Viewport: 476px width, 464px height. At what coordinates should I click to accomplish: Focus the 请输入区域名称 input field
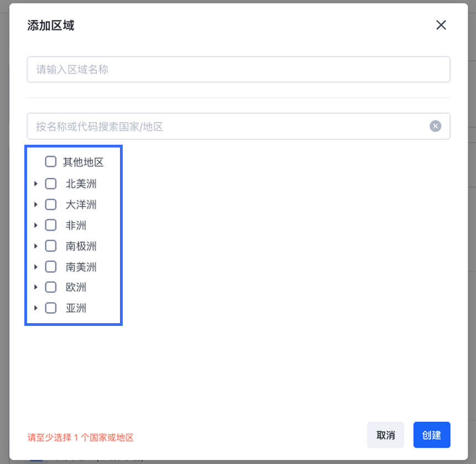pos(238,70)
